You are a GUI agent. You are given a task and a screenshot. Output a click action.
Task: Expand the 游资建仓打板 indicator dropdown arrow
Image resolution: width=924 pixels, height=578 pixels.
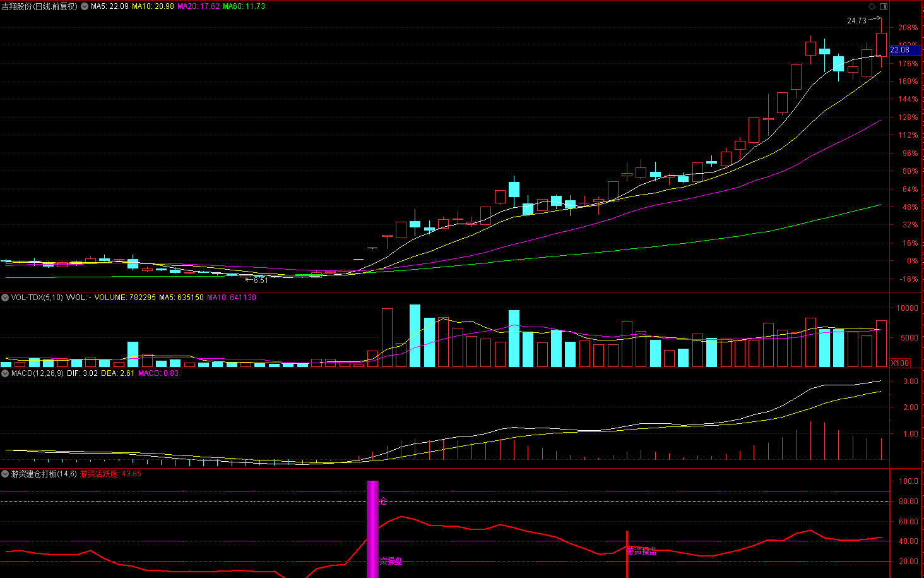(5, 474)
